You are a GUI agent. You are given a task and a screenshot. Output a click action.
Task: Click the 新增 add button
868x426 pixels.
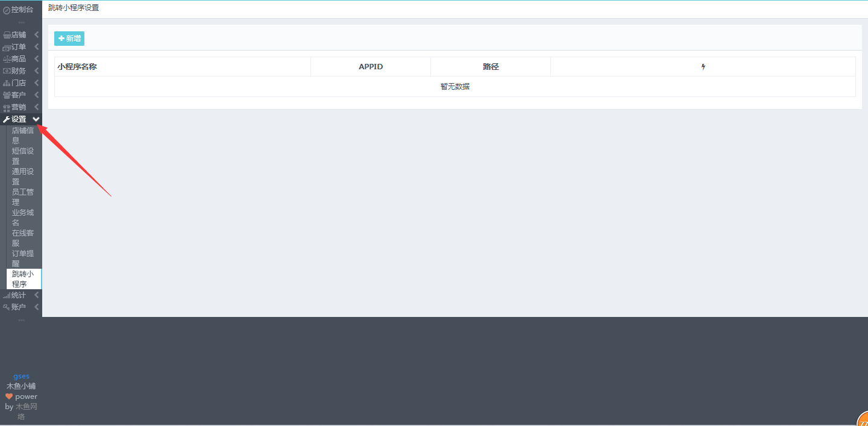point(69,39)
